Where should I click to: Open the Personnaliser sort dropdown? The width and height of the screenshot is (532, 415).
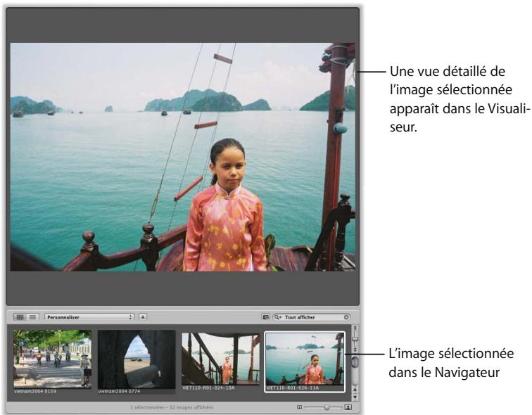89,317
